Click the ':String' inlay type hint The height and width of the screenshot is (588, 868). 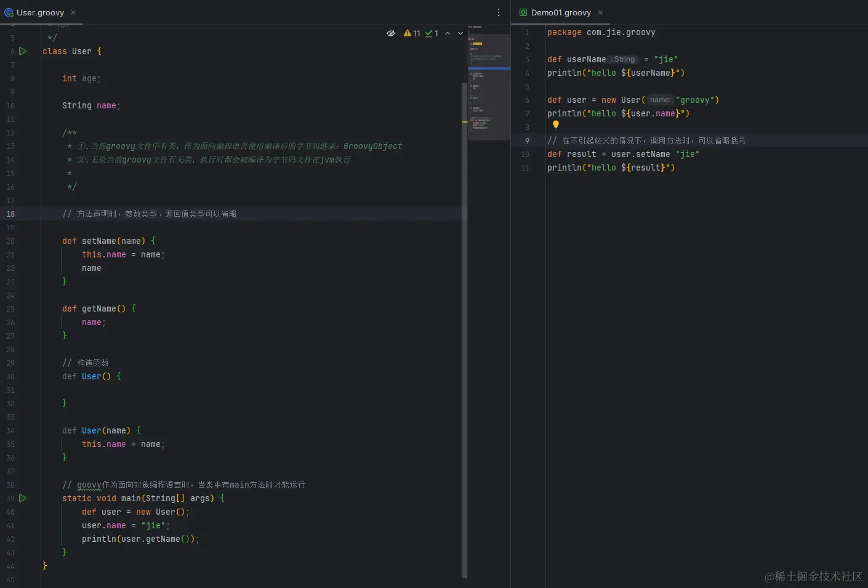pos(624,59)
